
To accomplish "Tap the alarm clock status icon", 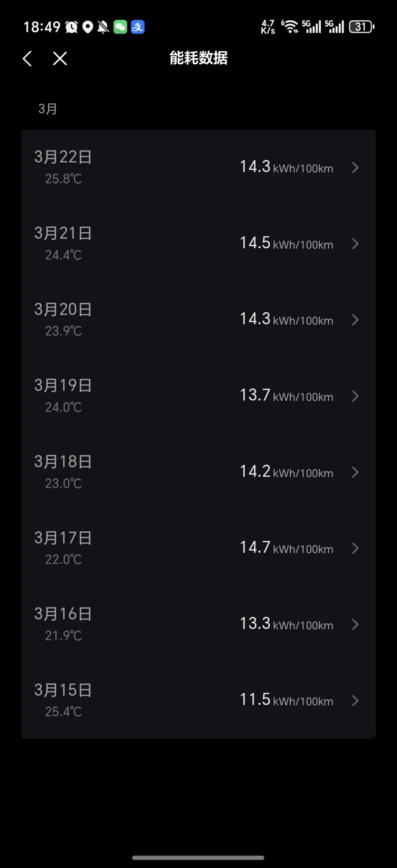I will point(71,27).
